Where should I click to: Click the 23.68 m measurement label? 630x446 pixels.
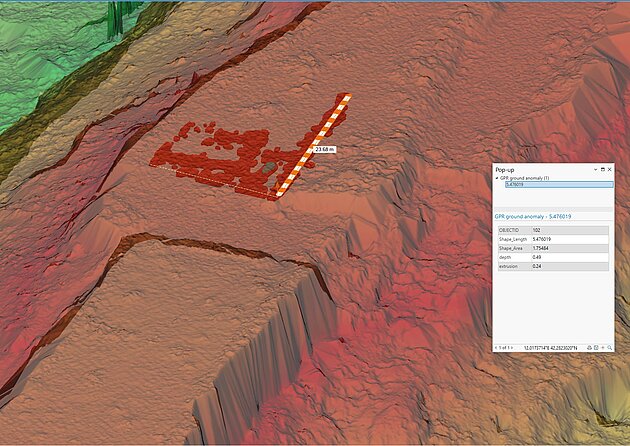[324, 149]
